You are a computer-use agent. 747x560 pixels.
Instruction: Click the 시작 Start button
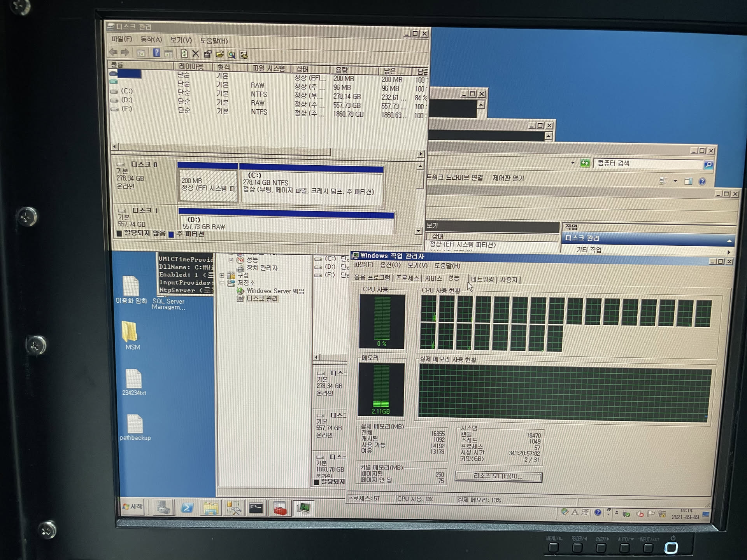[x=133, y=507]
